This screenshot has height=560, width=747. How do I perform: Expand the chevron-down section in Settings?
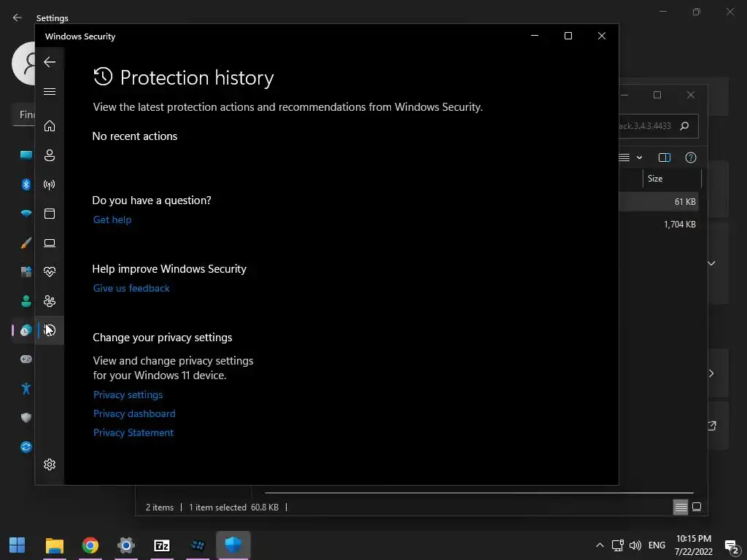click(711, 263)
